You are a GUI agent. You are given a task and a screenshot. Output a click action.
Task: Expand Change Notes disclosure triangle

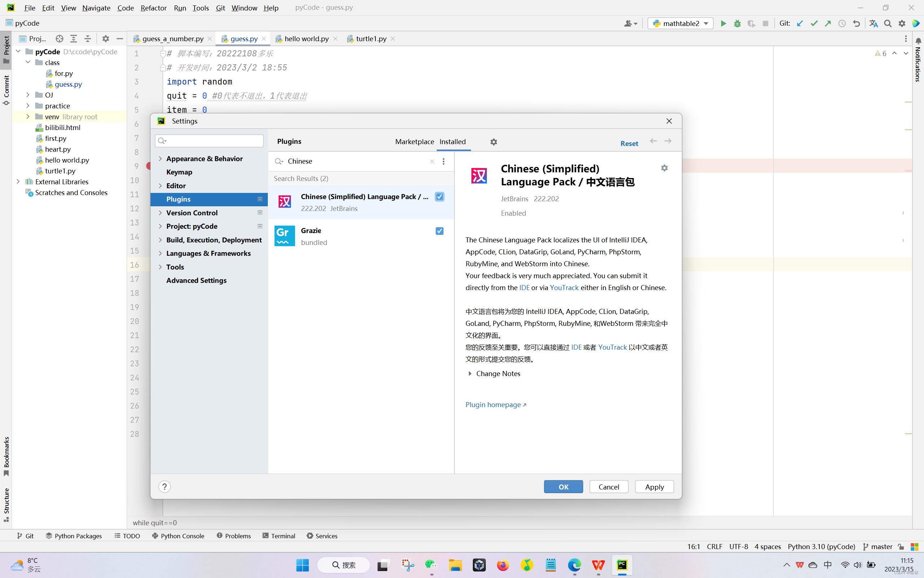[x=470, y=374]
